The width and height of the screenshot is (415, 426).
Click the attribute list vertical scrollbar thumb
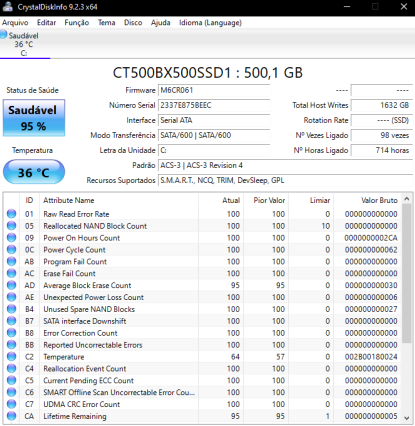(x=406, y=273)
